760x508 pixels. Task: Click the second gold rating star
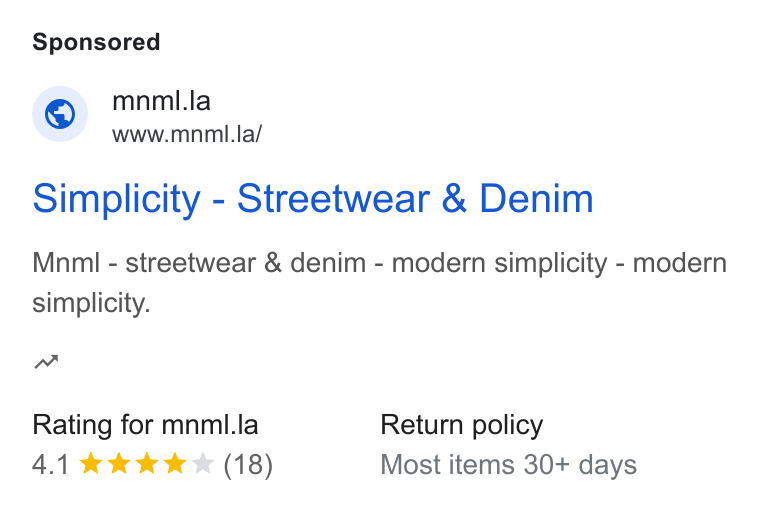119,463
